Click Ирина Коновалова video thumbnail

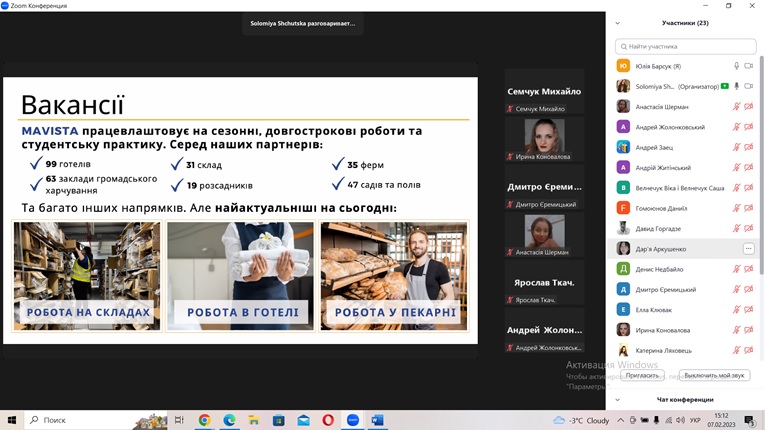[x=544, y=136]
